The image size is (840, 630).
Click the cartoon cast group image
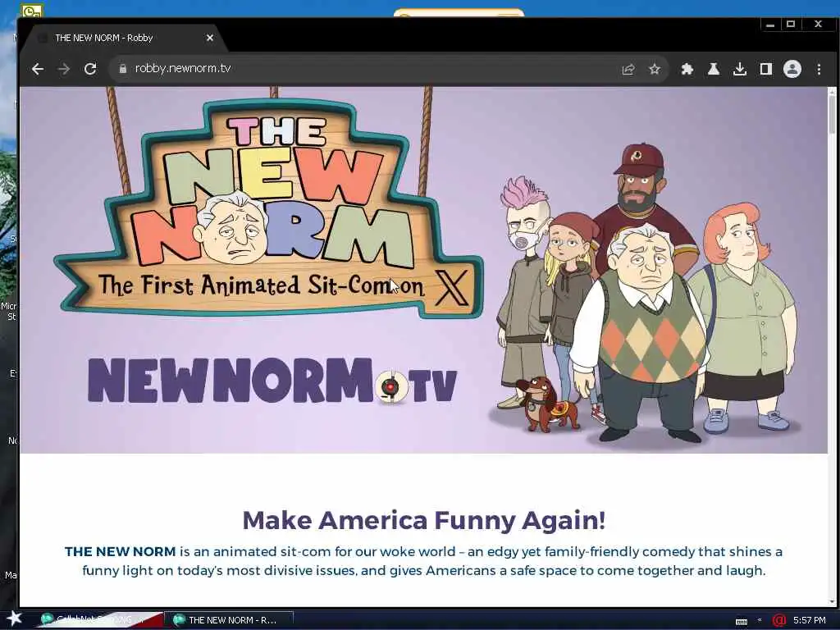coord(646,292)
